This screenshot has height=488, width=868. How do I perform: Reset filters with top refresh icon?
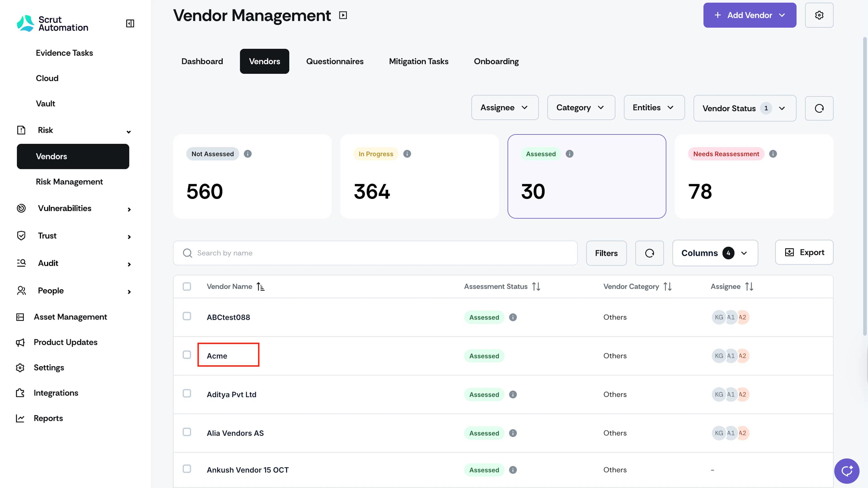(x=819, y=108)
